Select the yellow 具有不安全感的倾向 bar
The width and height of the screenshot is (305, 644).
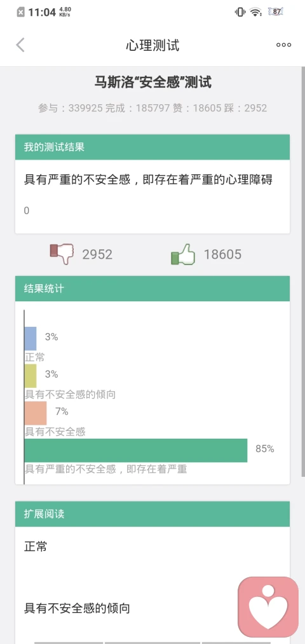(30, 376)
